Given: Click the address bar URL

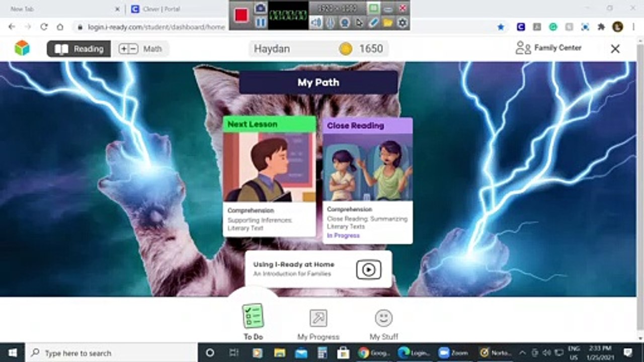Looking at the screenshot, I should [156, 27].
